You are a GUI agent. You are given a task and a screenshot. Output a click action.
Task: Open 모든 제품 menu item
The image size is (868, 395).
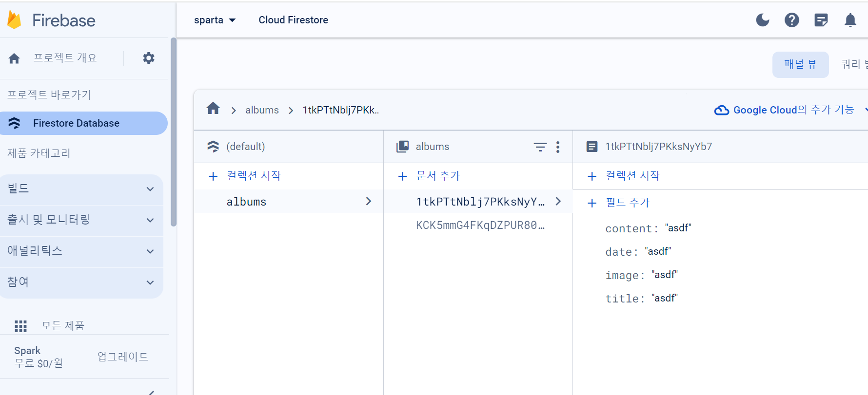coord(63,325)
